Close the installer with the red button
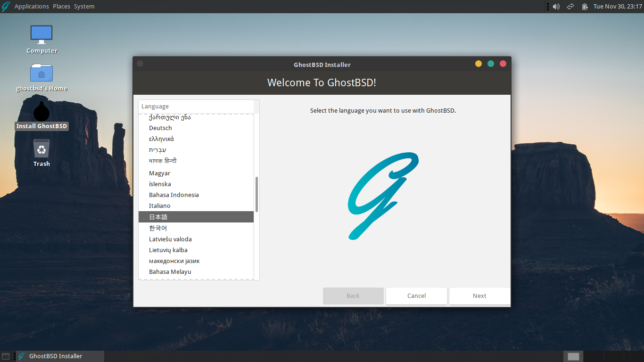This screenshot has width=644, height=362. pyautogui.click(x=503, y=64)
